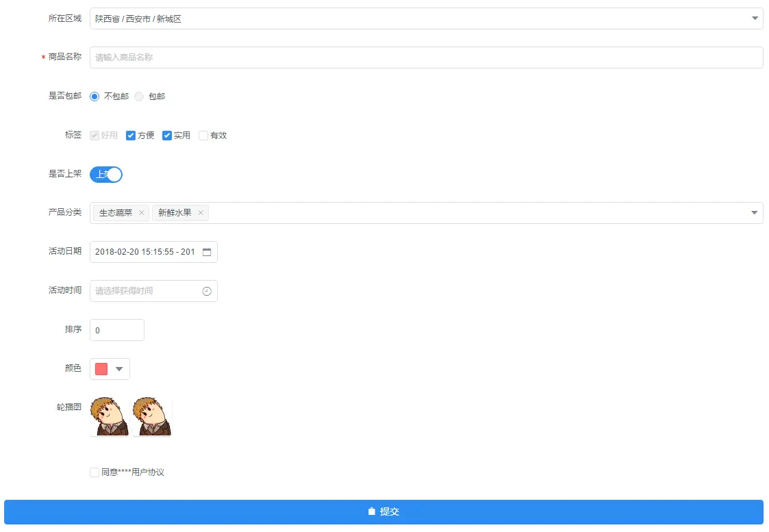This screenshot has width=769, height=532.
Task: Open the 颜色 color picker dropdown
Action: click(117, 368)
